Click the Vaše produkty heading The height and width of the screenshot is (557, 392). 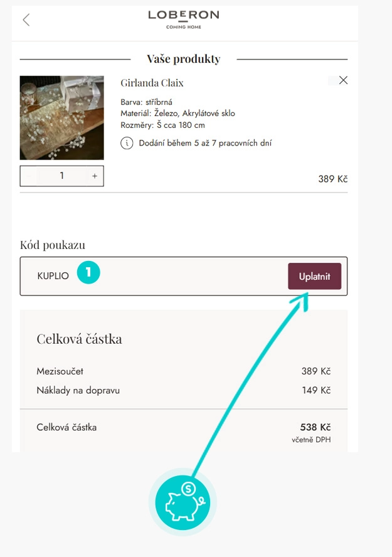pos(184,60)
